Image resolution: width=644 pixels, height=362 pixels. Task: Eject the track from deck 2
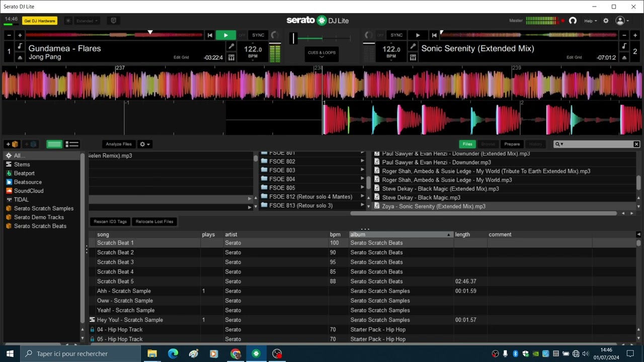pyautogui.click(x=624, y=57)
